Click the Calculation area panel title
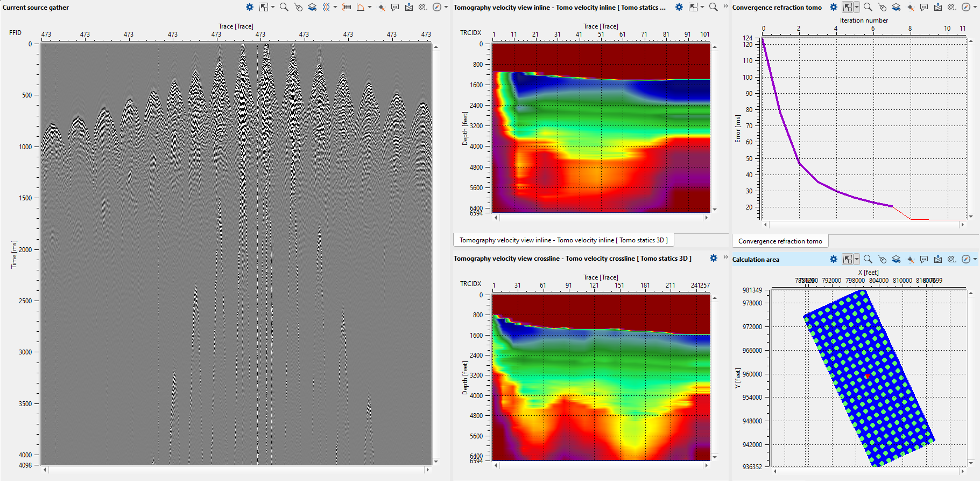The height and width of the screenshot is (481, 980). [756, 260]
